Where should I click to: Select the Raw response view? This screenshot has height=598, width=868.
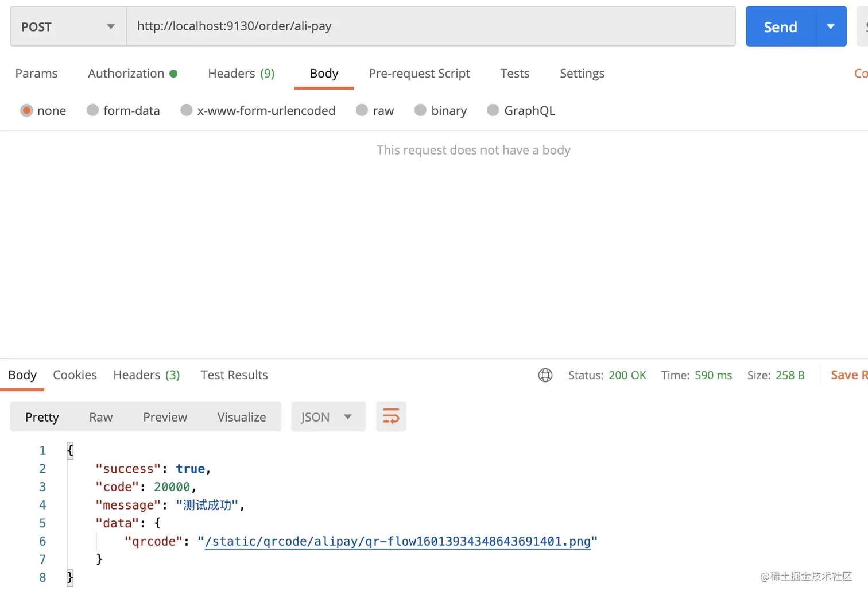point(100,417)
